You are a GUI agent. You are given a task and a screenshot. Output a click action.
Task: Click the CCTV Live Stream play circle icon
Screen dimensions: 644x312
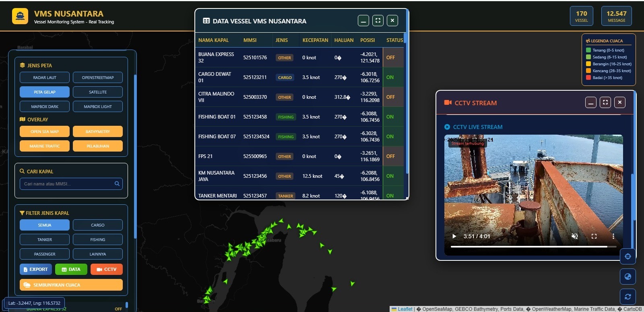point(447,127)
